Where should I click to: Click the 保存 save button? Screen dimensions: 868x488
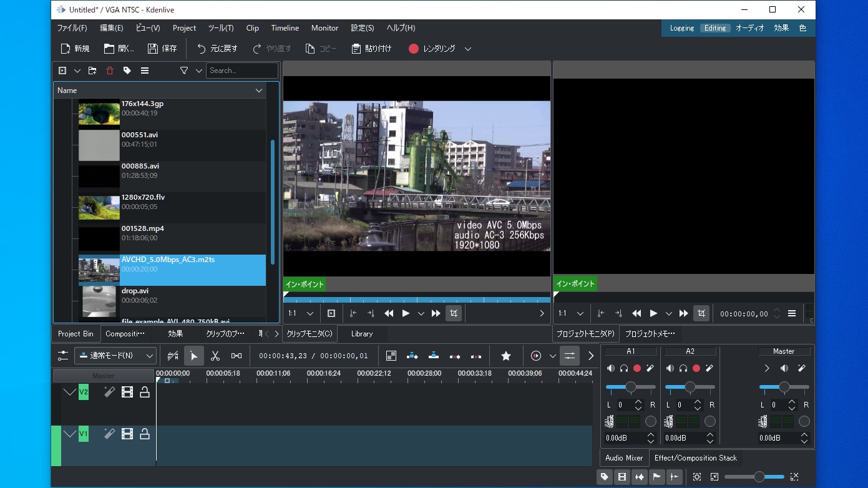coord(162,49)
